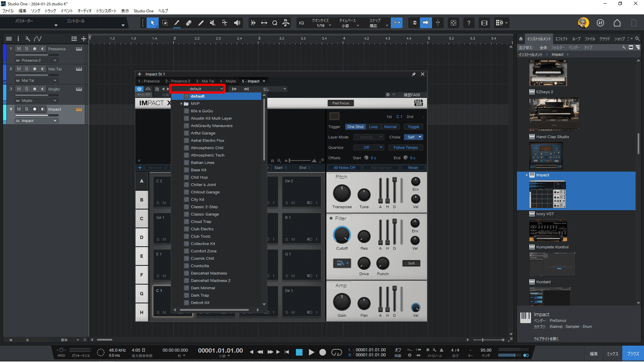Open the Impact track keyboard editor icon
Screen dimensions: 644x362
(x=79, y=109)
